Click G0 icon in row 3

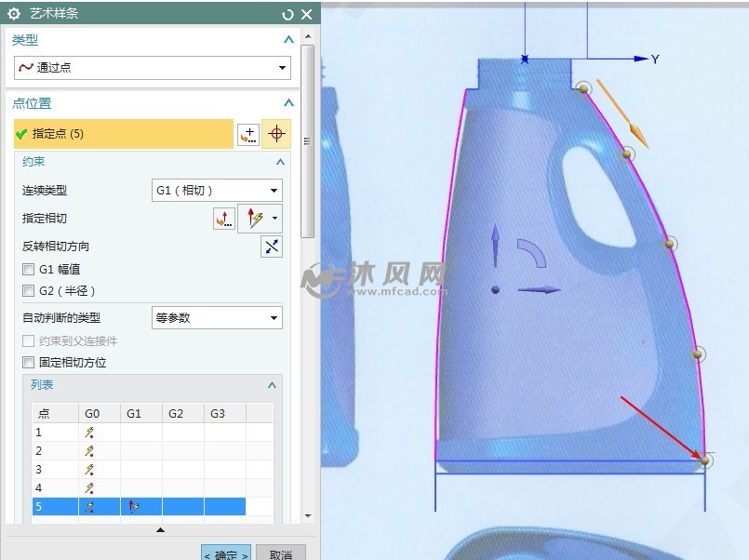click(89, 470)
